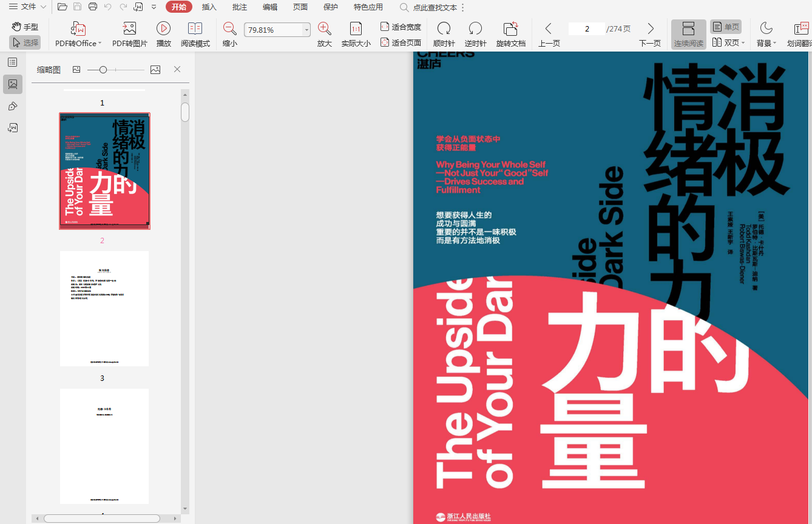
Task: Choose 适合页面 fit page
Action: pos(401,42)
